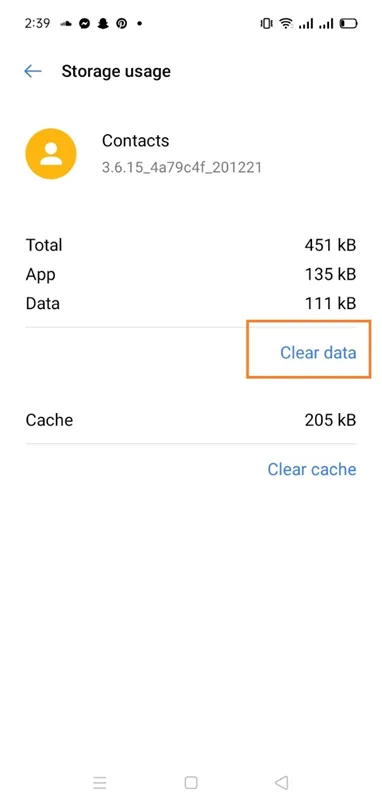The image size is (382, 806).
Task: Tap the Contacts app name
Action: (x=135, y=140)
